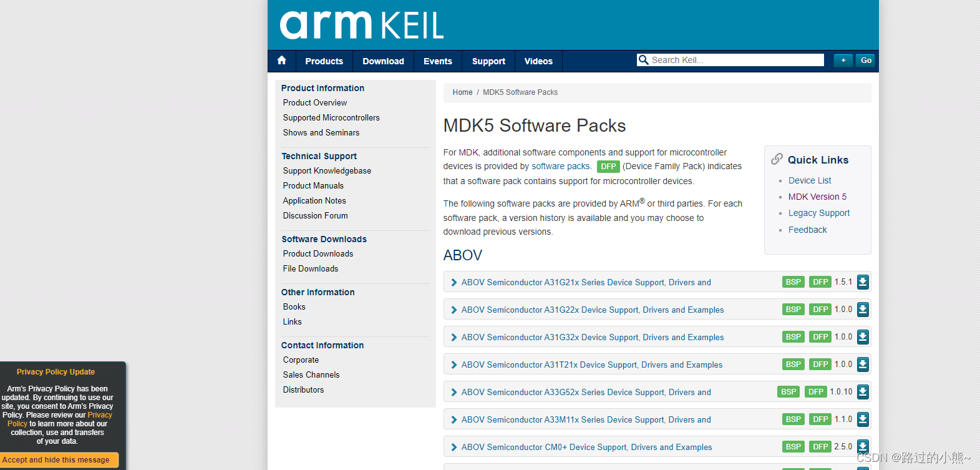980x470 pixels.
Task: Open Product Manuals in sidebar
Action: pyautogui.click(x=313, y=185)
